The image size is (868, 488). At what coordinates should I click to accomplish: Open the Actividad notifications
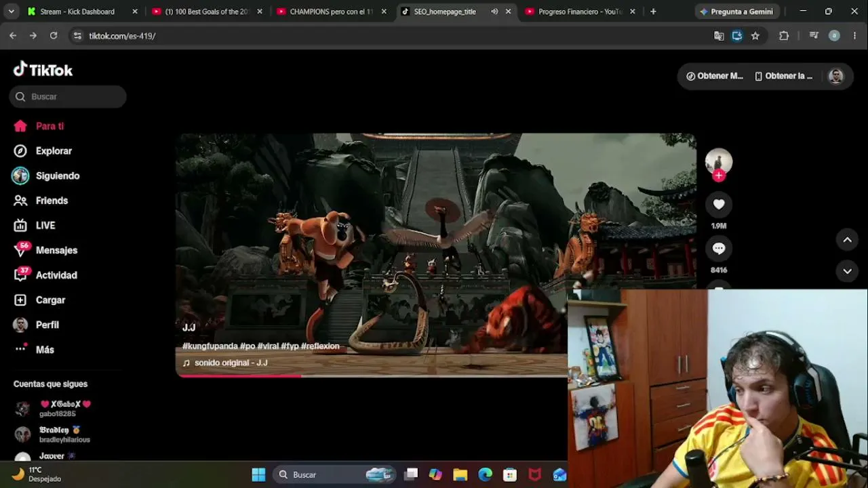coord(45,275)
